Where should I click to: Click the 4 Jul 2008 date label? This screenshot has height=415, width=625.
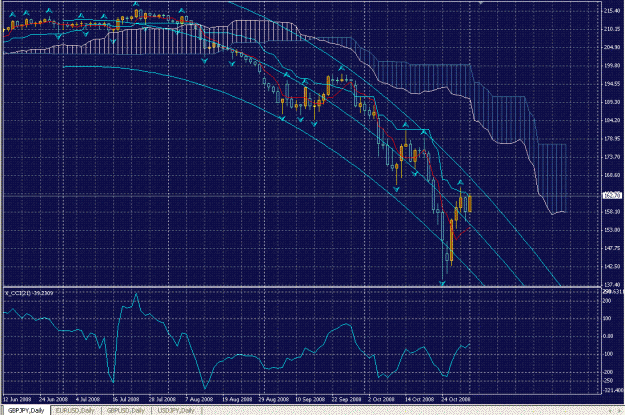[87, 399]
